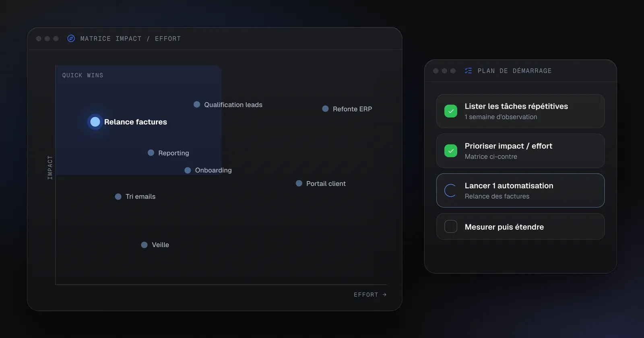Viewport: 644px width, 338px height.
Task: Click the Effort axis label
Action: pos(366,295)
